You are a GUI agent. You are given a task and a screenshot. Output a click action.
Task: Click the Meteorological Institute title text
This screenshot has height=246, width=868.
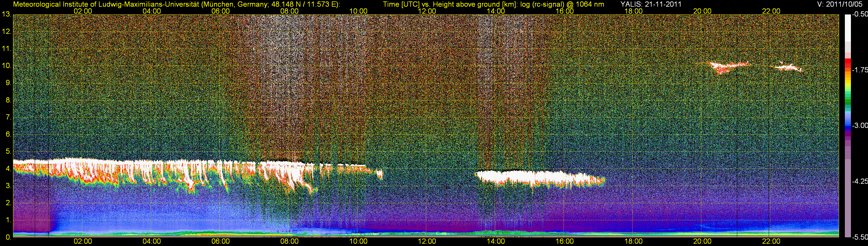point(176,4)
